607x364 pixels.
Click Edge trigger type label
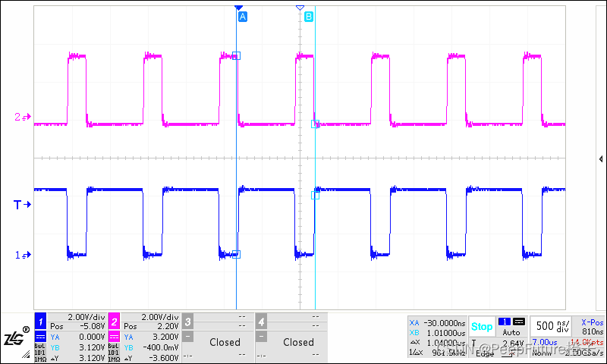coord(485,353)
